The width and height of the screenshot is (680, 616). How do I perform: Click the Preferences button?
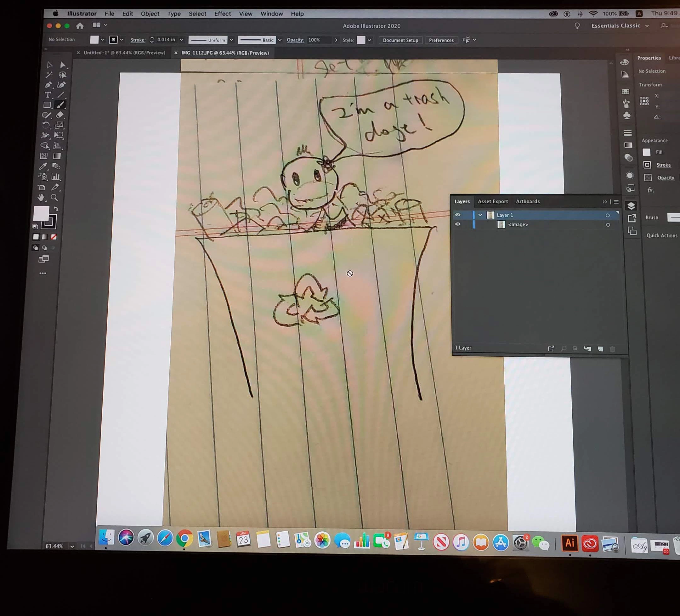click(441, 40)
